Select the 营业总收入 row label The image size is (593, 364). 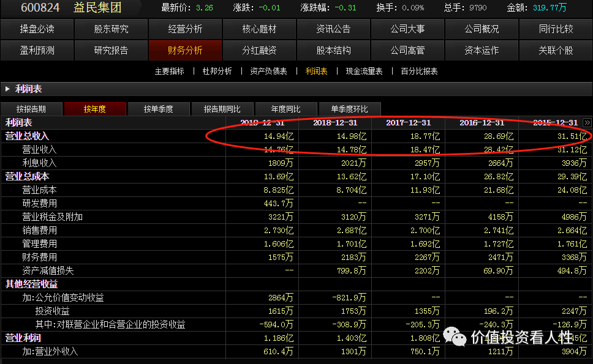[x=27, y=136]
